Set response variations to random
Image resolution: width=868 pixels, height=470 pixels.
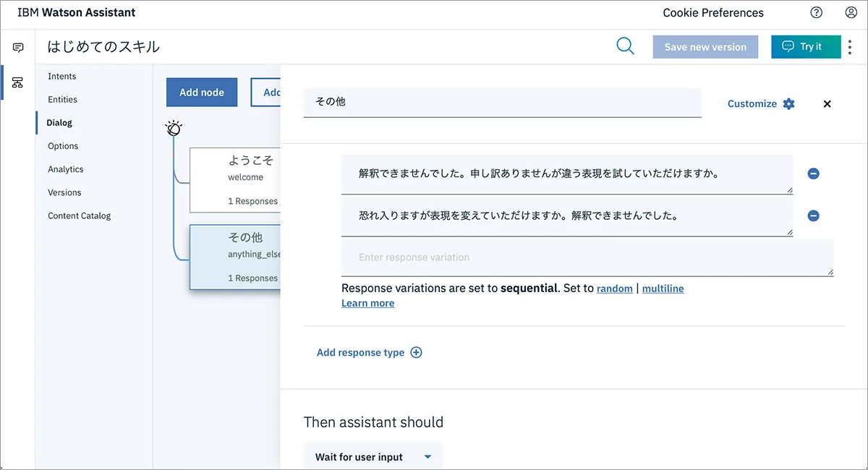click(615, 288)
